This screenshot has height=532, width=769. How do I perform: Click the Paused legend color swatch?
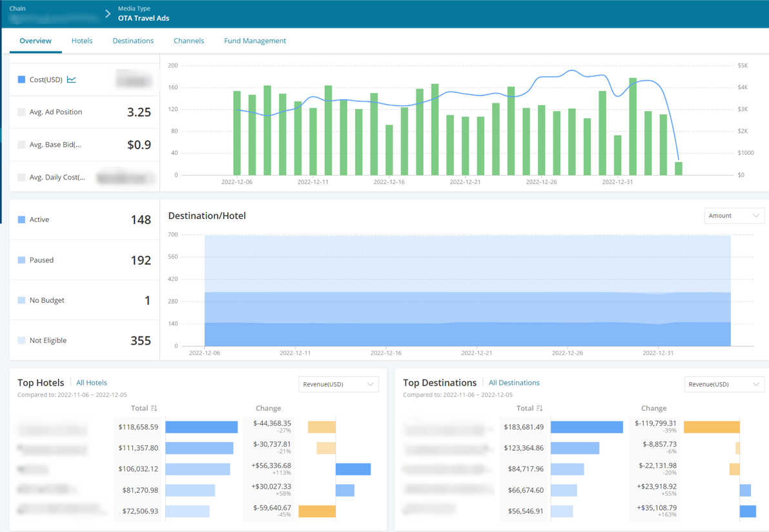coord(21,260)
